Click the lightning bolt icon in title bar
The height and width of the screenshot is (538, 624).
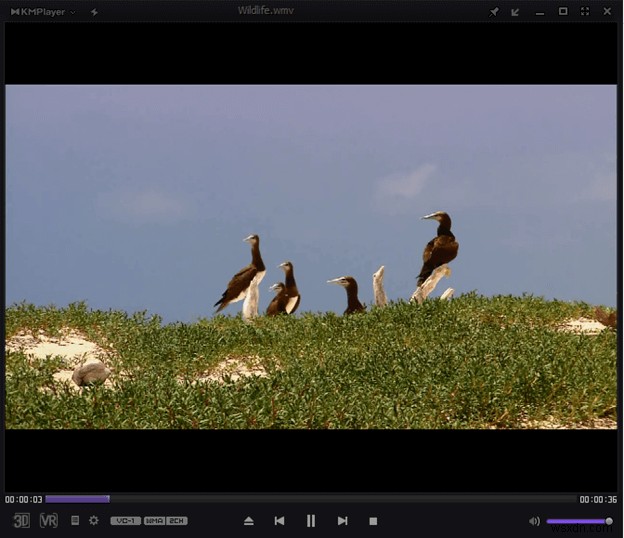[x=94, y=12]
